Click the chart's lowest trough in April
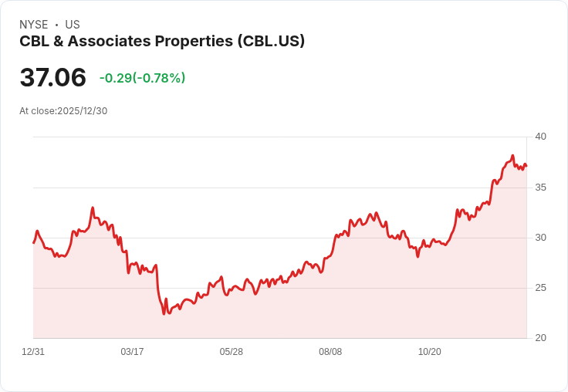 (x=164, y=314)
